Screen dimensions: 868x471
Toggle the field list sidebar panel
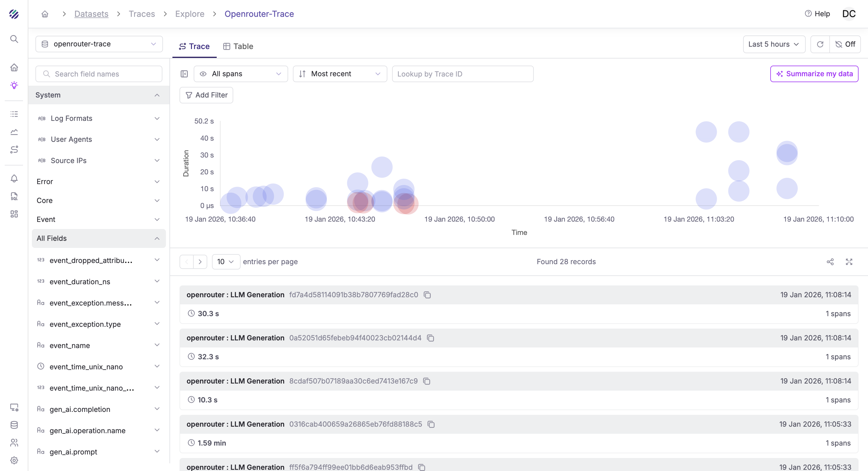184,74
